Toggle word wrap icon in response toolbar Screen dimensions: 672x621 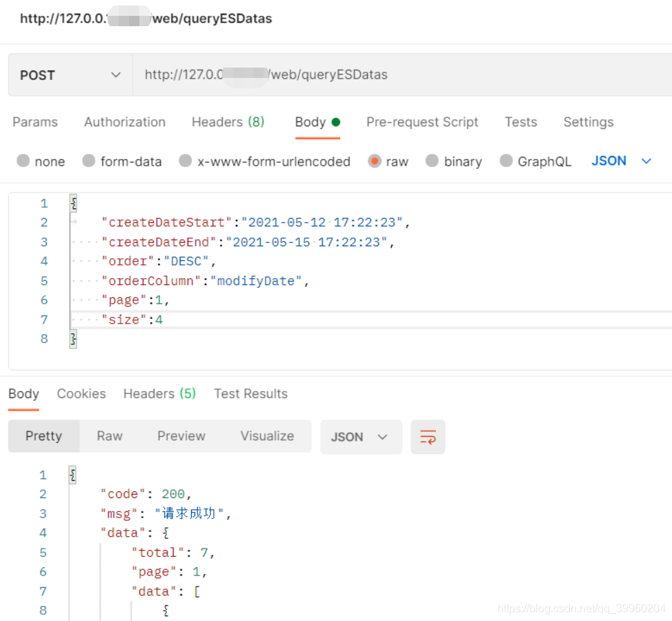pyautogui.click(x=428, y=437)
